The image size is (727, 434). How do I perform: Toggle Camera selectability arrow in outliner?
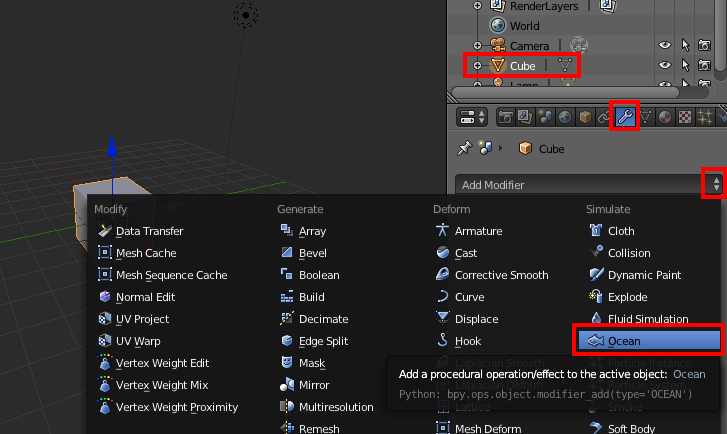(x=685, y=45)
